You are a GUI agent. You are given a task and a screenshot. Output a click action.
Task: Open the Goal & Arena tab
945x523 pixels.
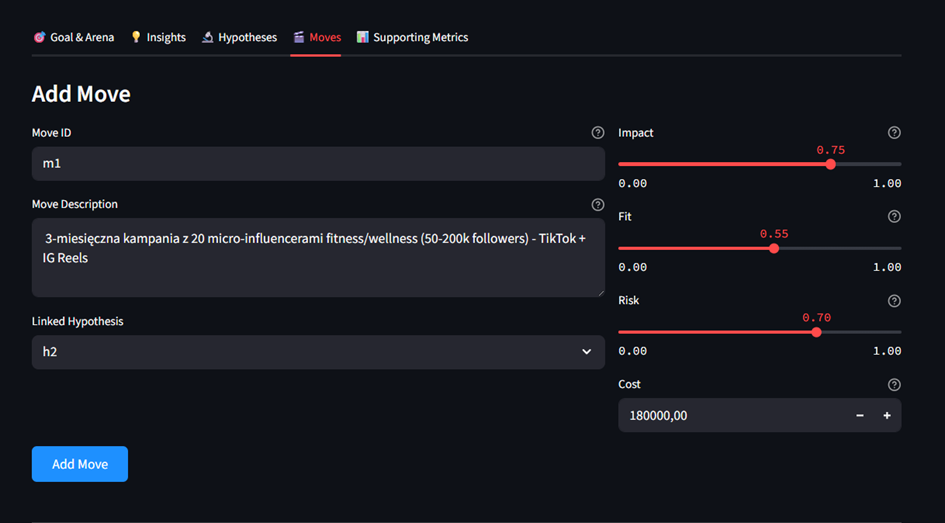pos(73,37)
